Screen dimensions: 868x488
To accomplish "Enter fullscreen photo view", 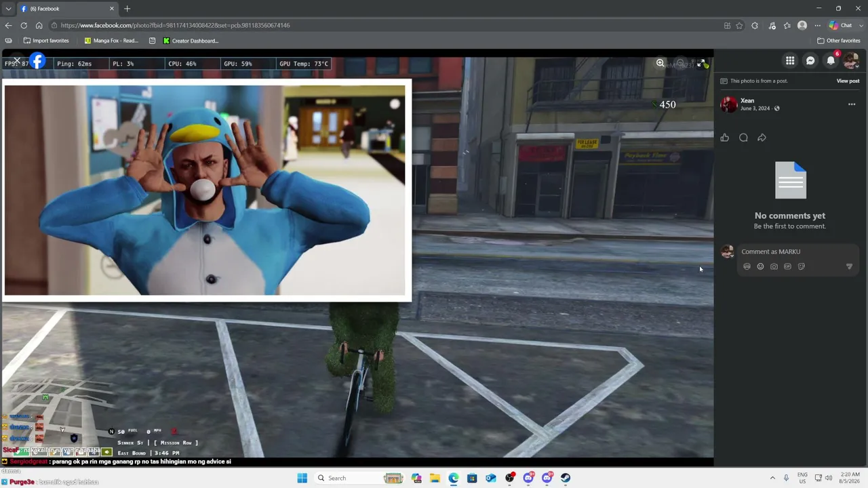I will (x=701, y=63).
